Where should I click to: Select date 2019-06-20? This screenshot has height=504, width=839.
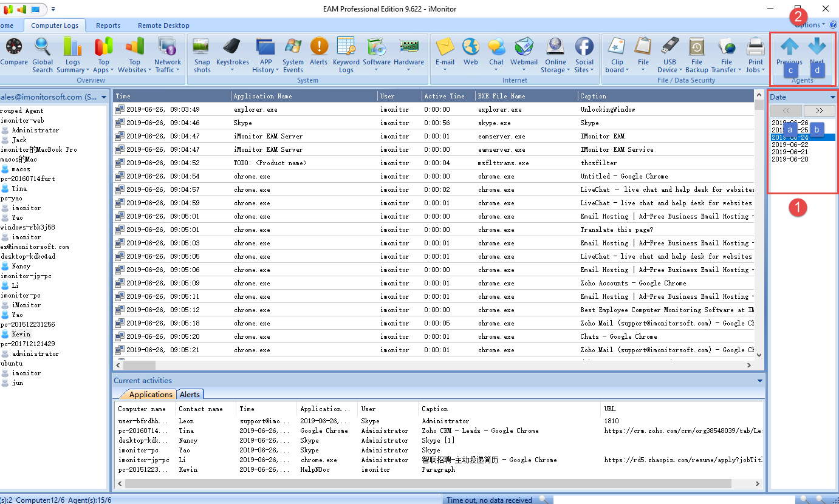pos(790,159)
